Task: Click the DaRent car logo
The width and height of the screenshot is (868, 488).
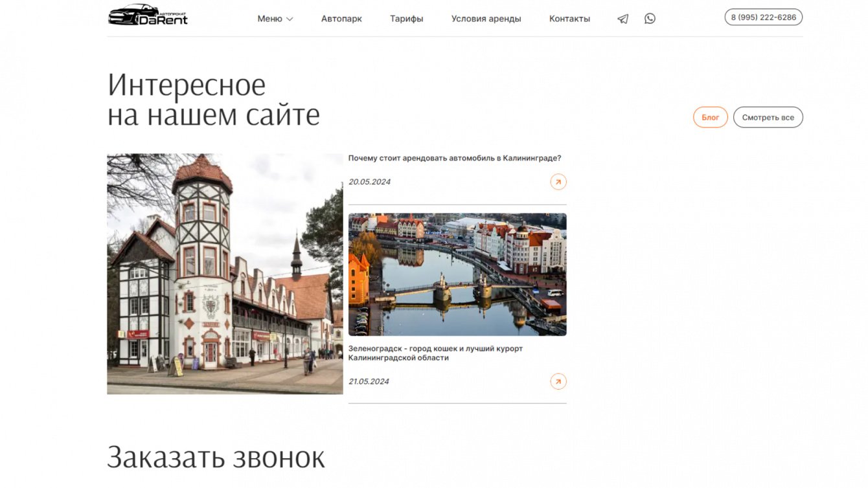Action: 148,15
